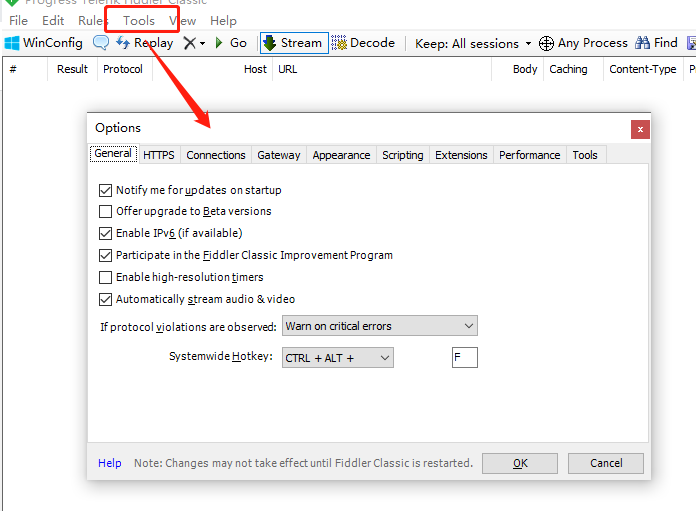Screen dimensions: 696x511
Task: Click the Remove X icon
Action: point(190,43)
